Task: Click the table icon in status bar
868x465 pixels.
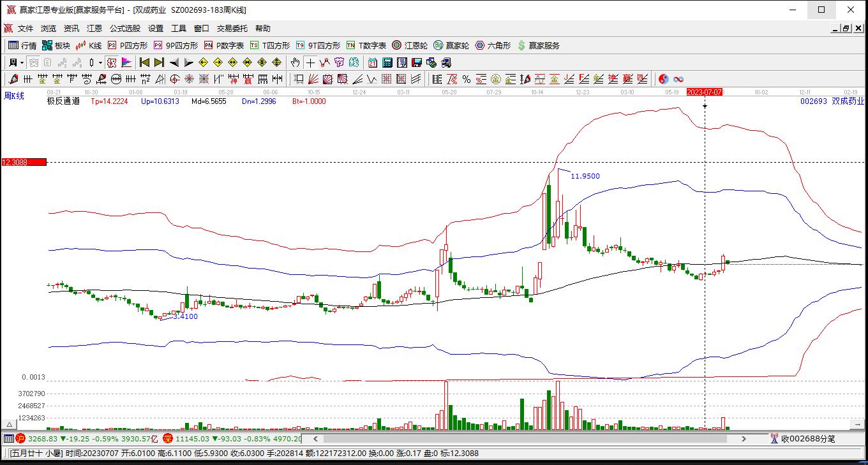Action: tap(8, 439)
